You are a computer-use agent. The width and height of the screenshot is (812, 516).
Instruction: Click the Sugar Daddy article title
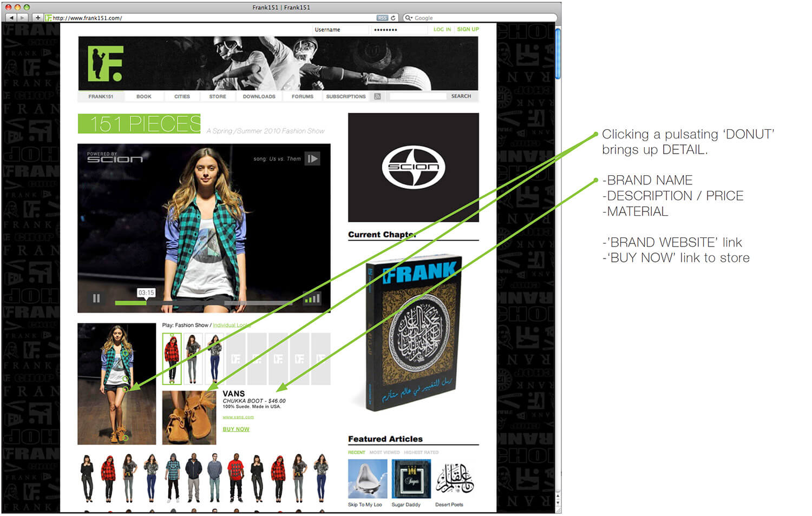pyautogui.click(x=406, y=505)
